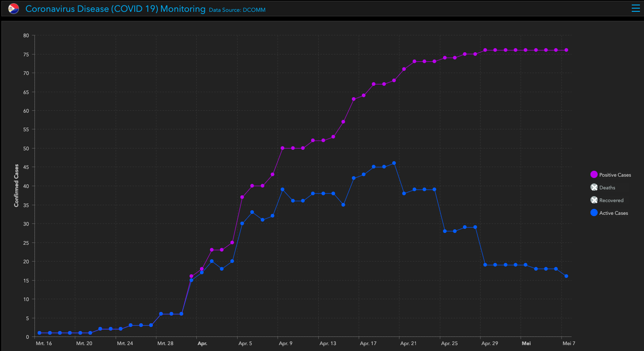This screenshot has height=351, width=644.
Task: Select the Positive Cases point at value 57
Action: point(343,122)
